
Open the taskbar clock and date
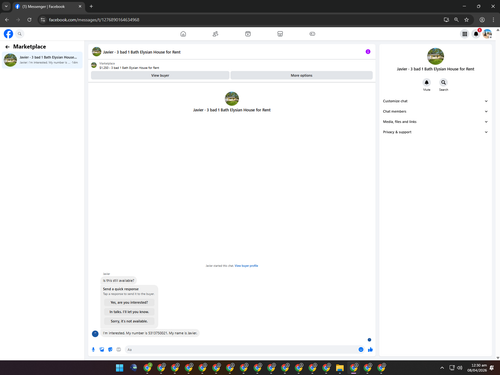477,368
